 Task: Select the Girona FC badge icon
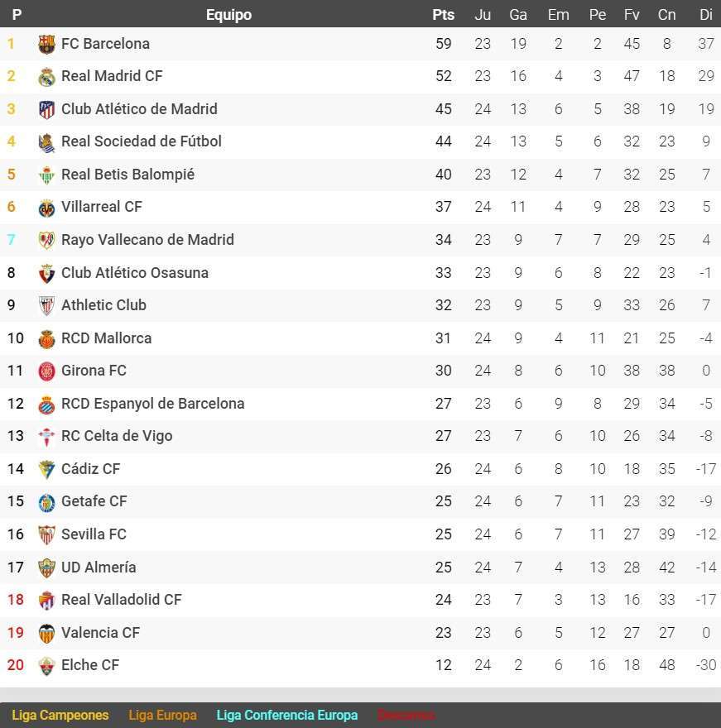pyautogui.click(x=48, y=371)
